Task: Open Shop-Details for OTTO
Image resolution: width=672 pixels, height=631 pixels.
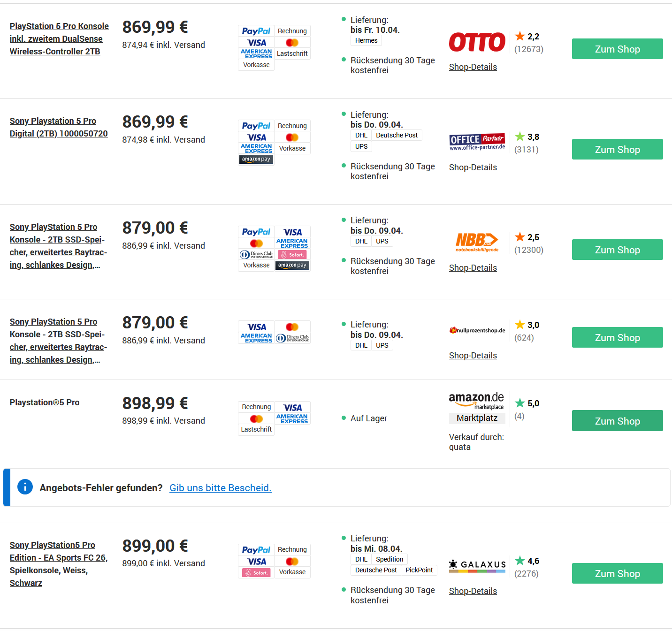Action: click(473, 67)
